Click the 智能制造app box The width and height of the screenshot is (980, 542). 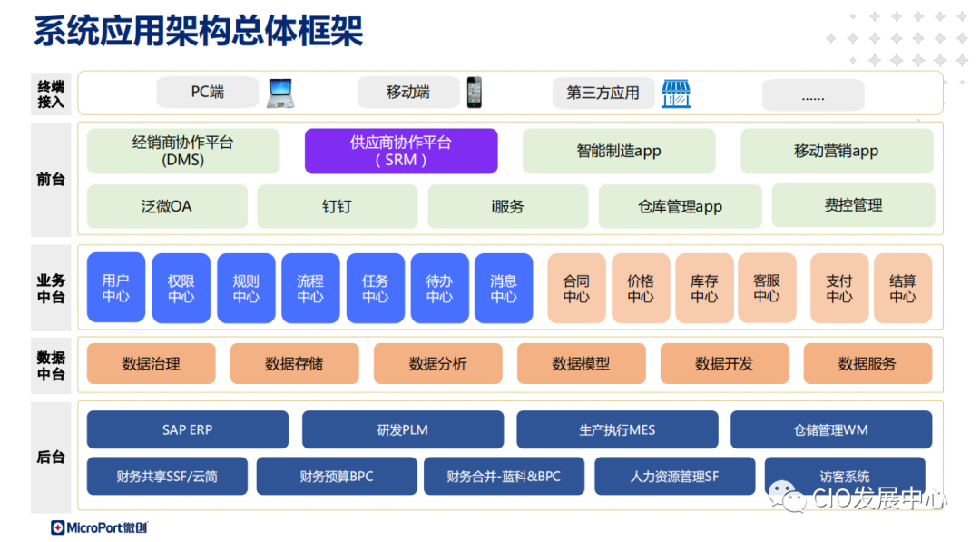click(618, 151)
